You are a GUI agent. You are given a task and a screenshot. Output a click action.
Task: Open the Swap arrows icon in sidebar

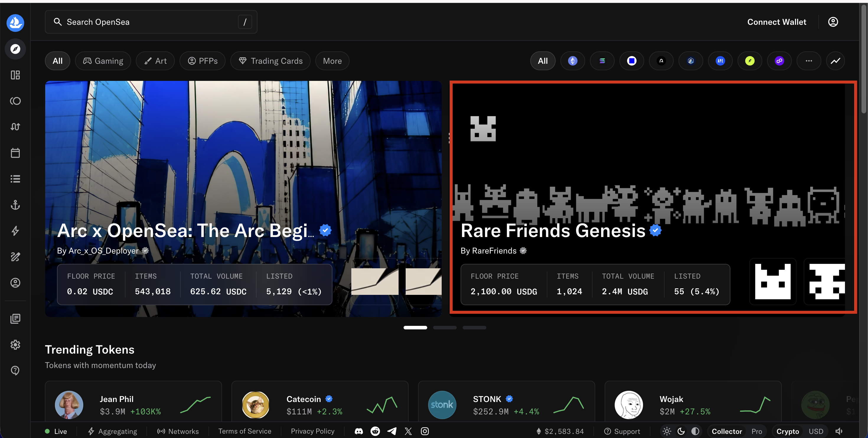coord(15,127)
